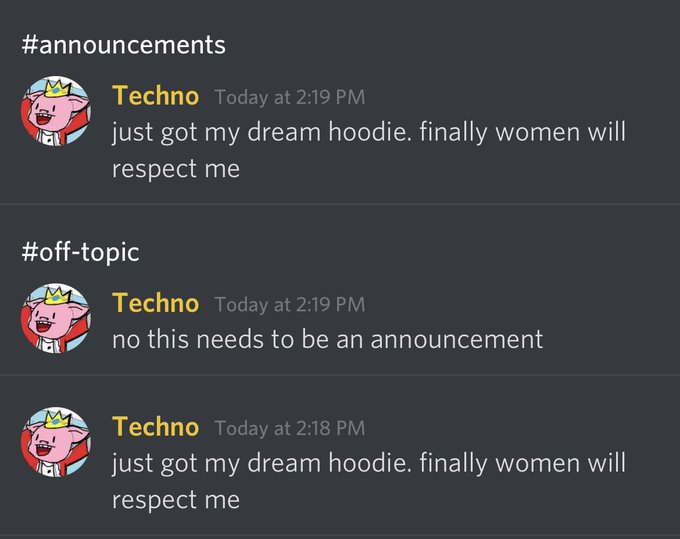Select the "just got my dream hoodie" line in #announcements

tap(369, 132)
